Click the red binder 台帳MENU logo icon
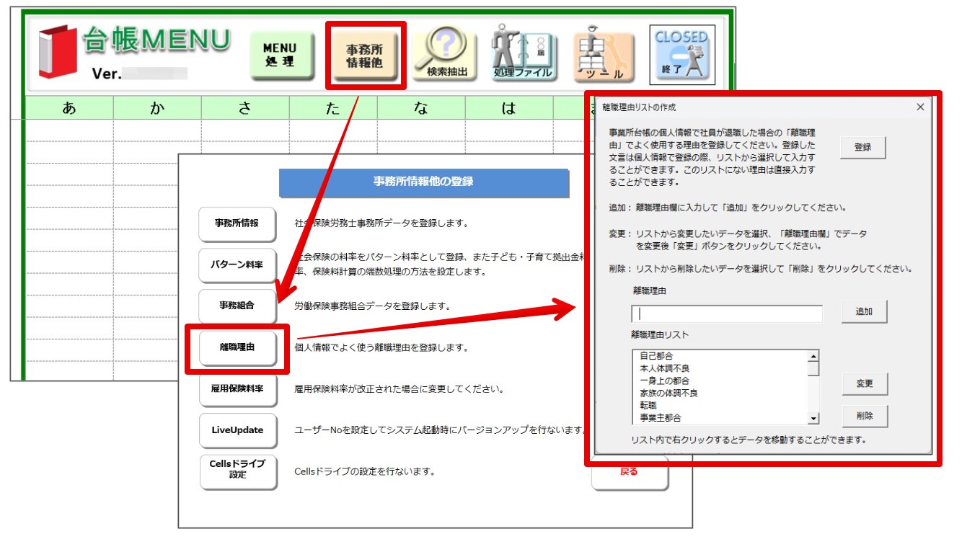This screenshot has width=980, height=547. [57, 52]
